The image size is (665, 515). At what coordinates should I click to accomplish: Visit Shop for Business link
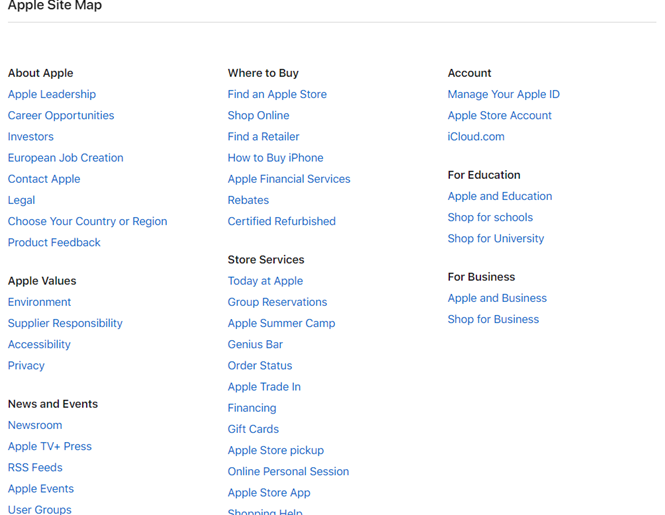(x=493, y=319)
